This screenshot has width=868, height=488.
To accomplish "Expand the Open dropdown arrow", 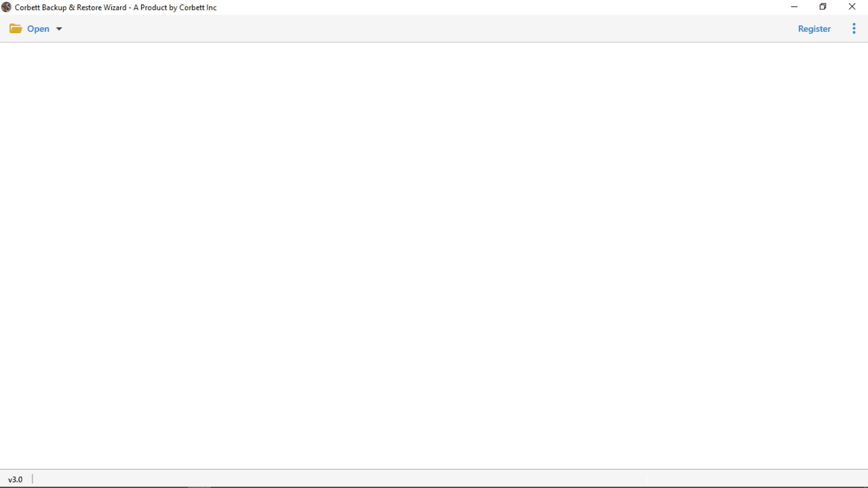I will point(59,28).
